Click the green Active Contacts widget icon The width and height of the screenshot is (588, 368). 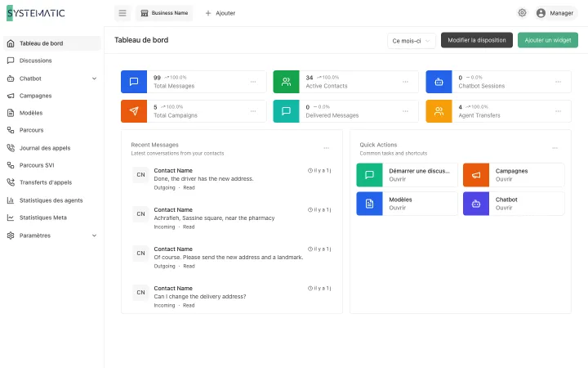(286, 82)
